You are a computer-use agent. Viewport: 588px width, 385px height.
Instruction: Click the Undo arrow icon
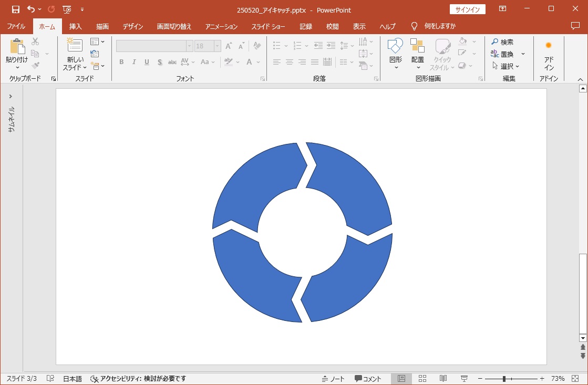click(x=31, y=9)
